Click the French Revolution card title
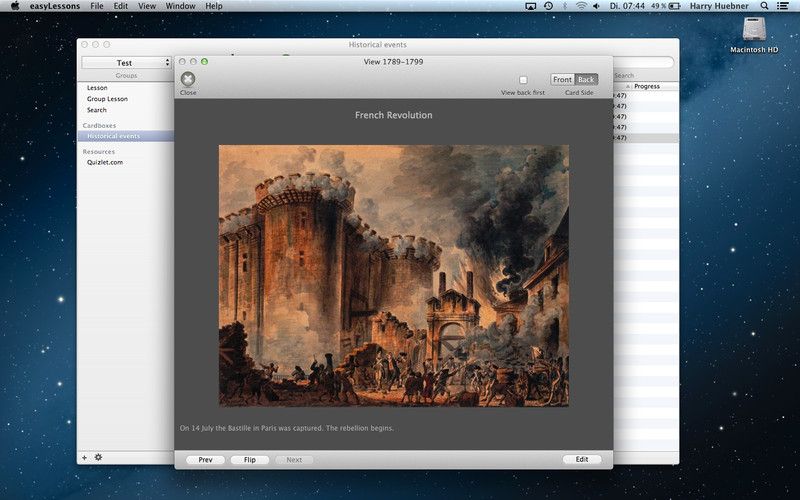The height and width of the screenshot is (500, 800). (x=394, y=115)
